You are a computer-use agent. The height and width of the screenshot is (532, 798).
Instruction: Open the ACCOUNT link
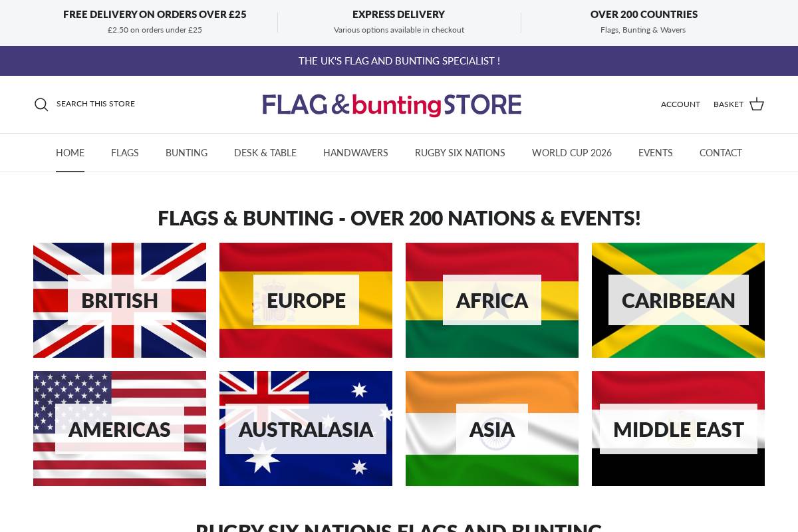tap(680, 104)
